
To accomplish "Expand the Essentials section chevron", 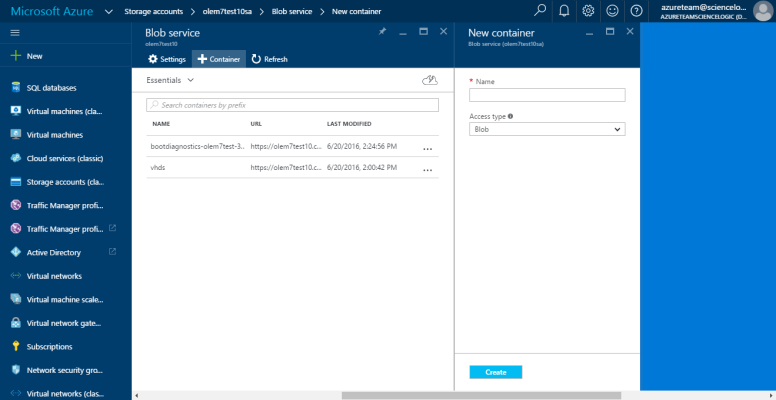I will [191, 80].
